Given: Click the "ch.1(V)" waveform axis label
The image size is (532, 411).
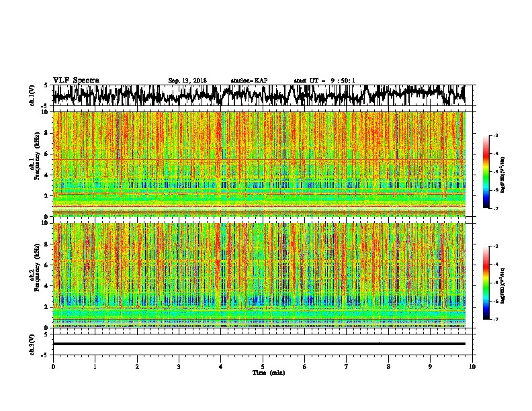Looking at the screenshot, I should tap(32, 95).
